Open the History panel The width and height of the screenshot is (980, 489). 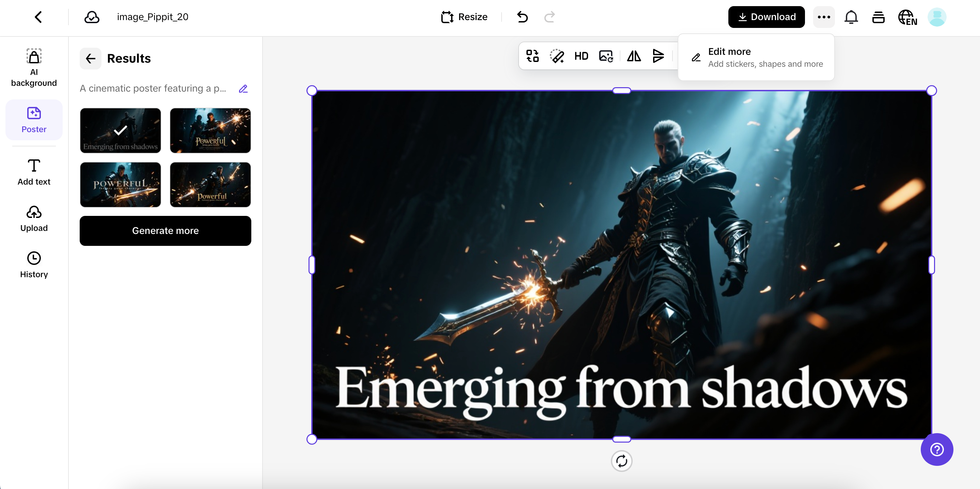34,265
